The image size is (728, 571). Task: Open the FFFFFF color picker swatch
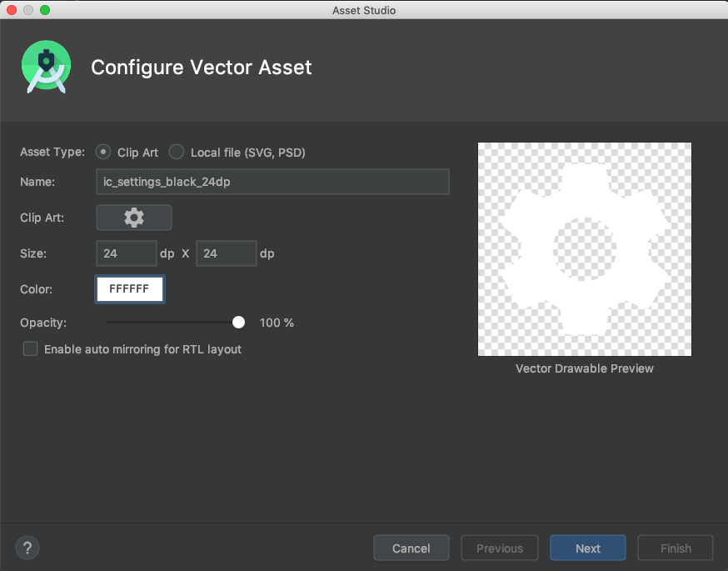pos(130,289)
